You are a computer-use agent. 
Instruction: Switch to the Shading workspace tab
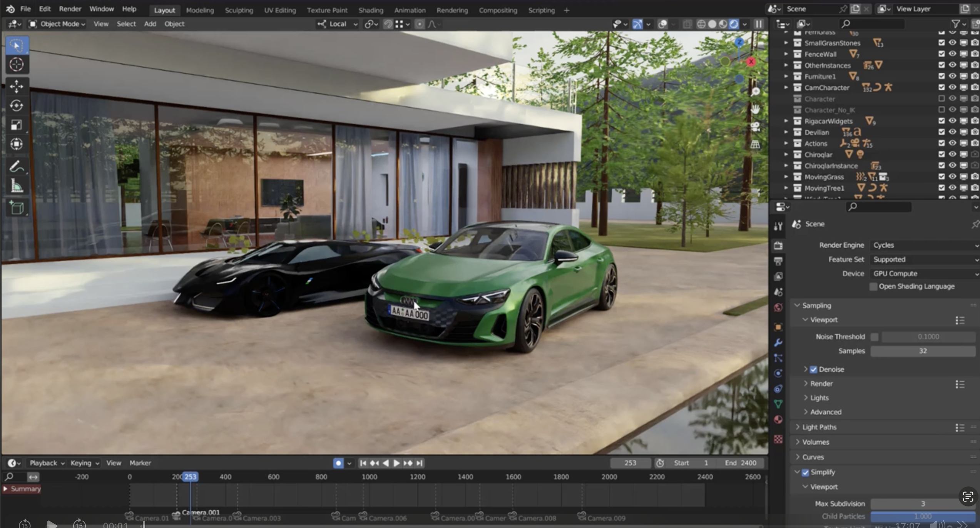tap(370, 10)
